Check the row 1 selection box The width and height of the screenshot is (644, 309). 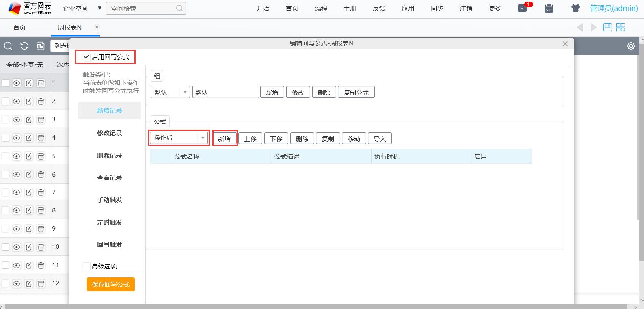click(5, 83)
